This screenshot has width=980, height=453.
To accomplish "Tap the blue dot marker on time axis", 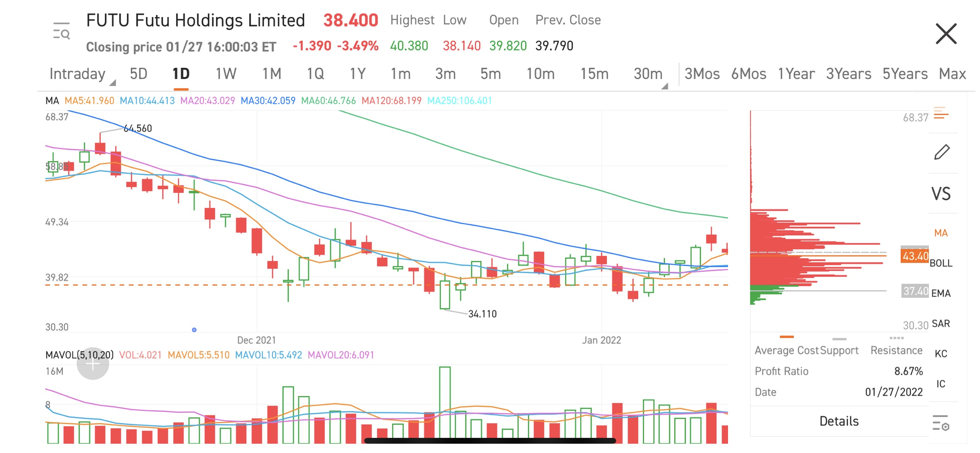I will coord(194,330).
